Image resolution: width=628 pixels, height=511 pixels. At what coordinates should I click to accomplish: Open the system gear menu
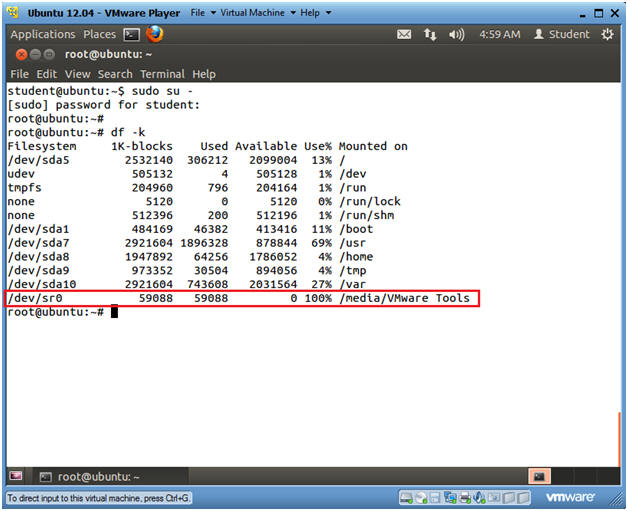coord(607,34)
